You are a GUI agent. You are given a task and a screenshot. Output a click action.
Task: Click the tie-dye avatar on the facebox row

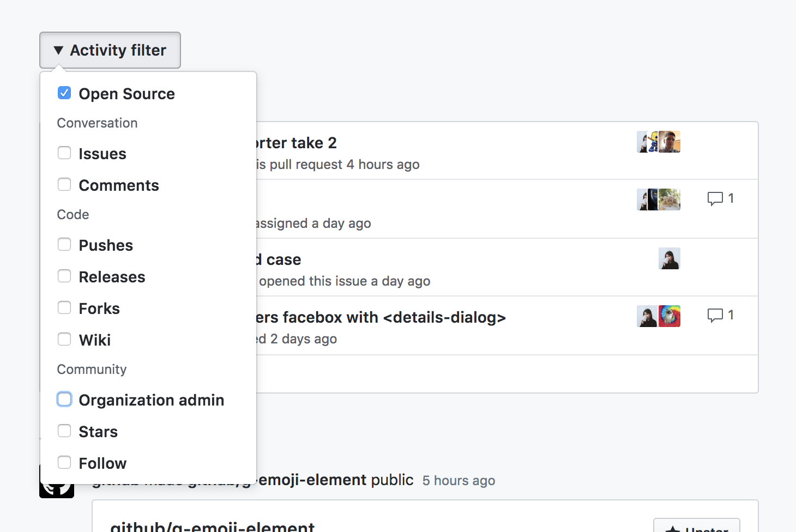[x=671, y=316]
